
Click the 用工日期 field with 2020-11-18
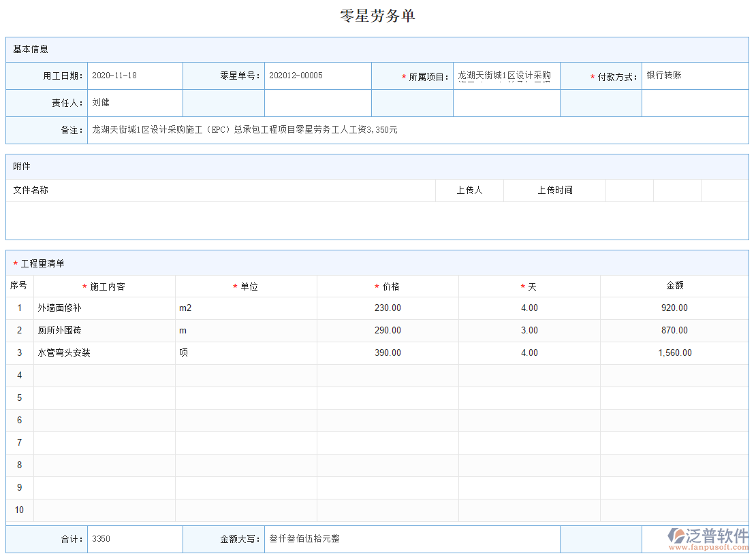click(135, 76)
